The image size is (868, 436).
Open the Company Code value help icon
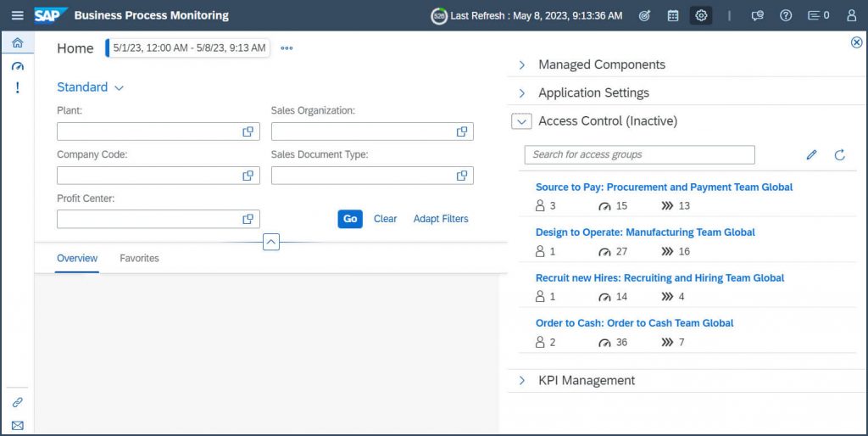pos(248,175)
